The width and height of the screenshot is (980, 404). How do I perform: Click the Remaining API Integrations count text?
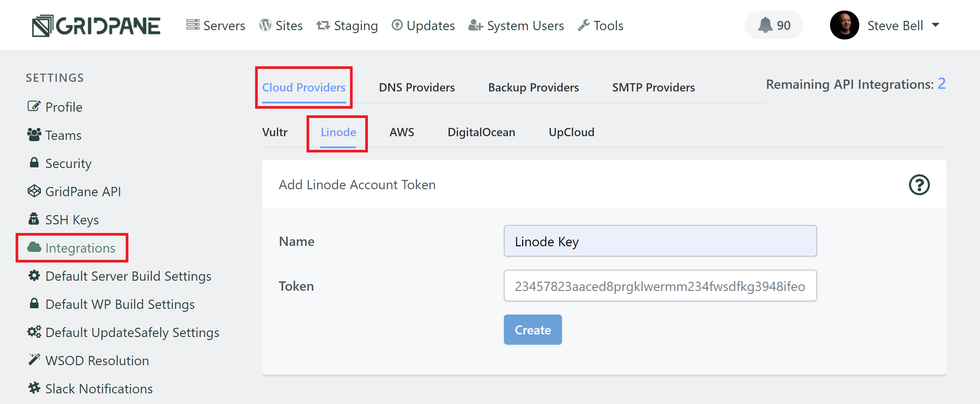tap(856, 84)
